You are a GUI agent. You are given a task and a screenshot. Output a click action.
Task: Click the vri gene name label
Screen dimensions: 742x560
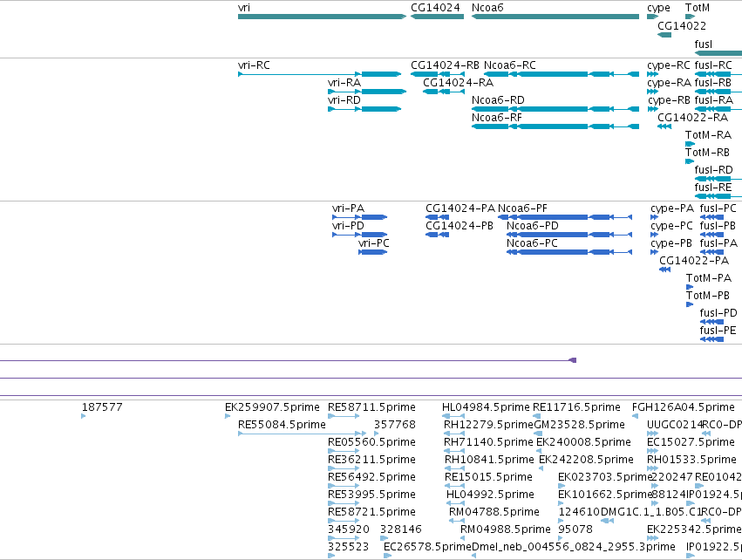[x=244, y=8]
